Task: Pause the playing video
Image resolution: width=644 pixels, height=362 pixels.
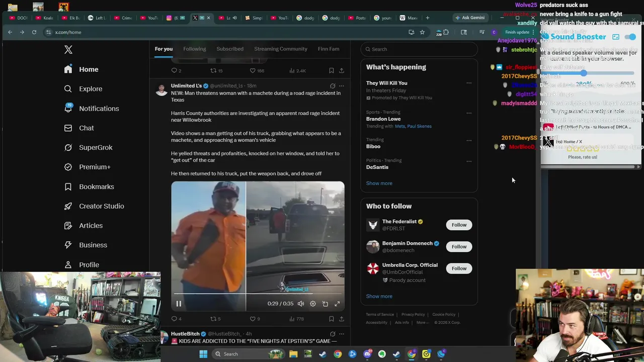Action: tap(179, 304)
